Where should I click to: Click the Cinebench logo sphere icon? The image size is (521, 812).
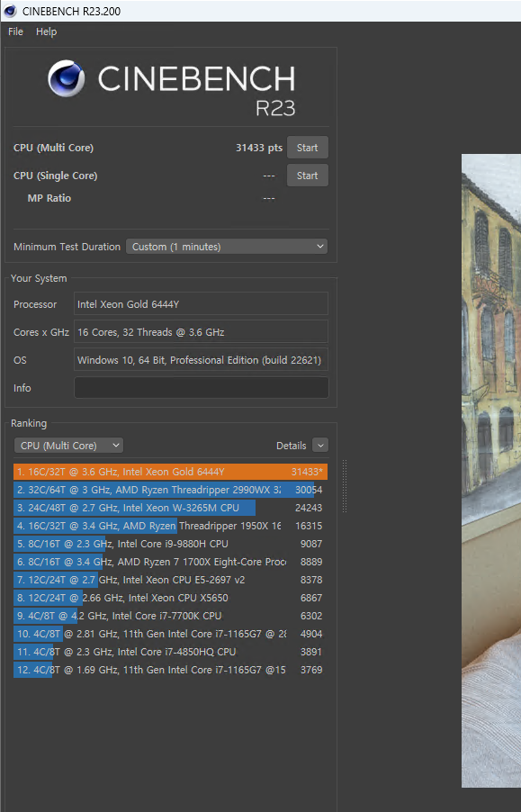click(x=67, y=78)
